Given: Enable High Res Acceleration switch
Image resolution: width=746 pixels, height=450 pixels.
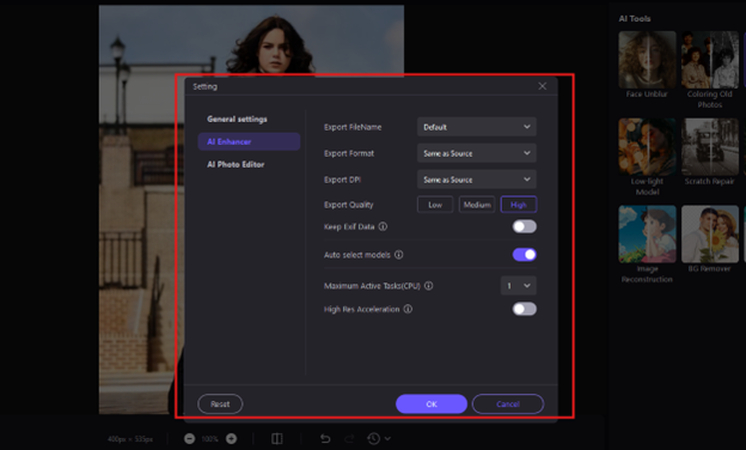Looking at the screenshot, I should [524, 309].
